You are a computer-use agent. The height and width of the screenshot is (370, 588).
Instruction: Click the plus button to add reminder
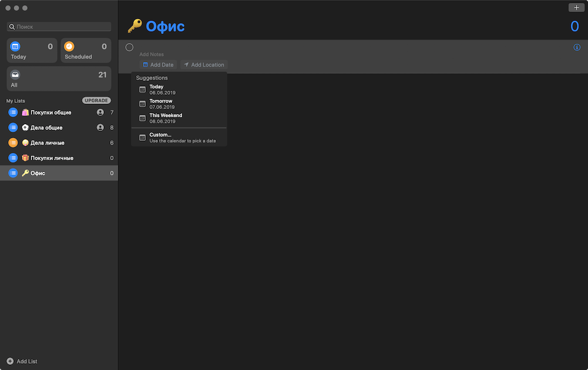577,7
